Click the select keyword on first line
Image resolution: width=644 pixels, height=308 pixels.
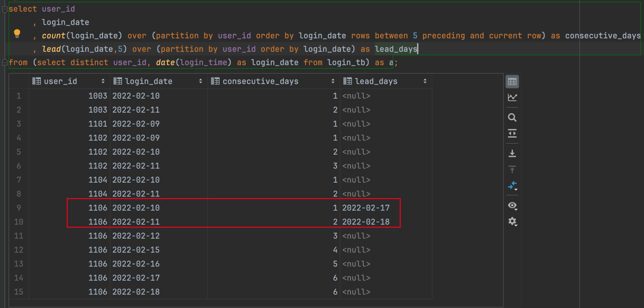tap(23, 9)
